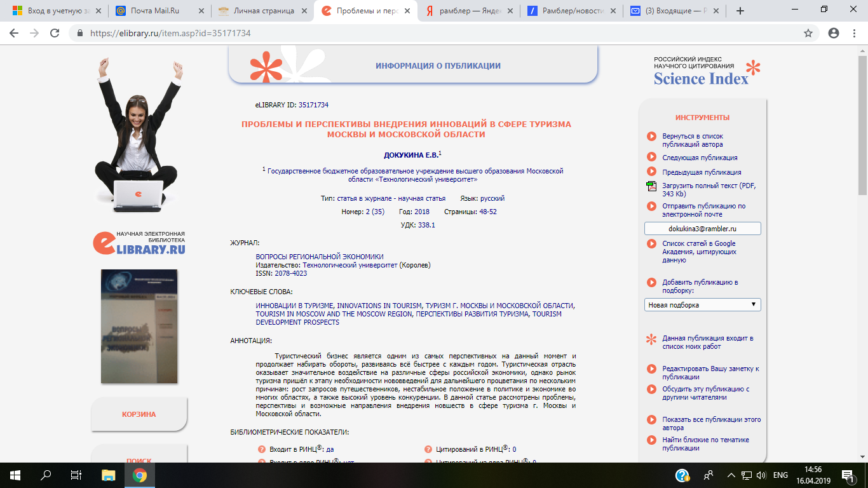
Task: Click the PDF icon for full text download
Action: [x=651, y=186]
